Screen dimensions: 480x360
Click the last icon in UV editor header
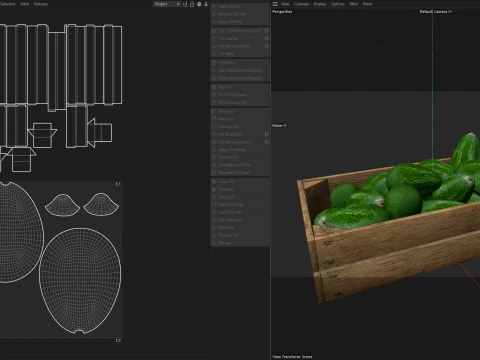[x=206, y=4]
